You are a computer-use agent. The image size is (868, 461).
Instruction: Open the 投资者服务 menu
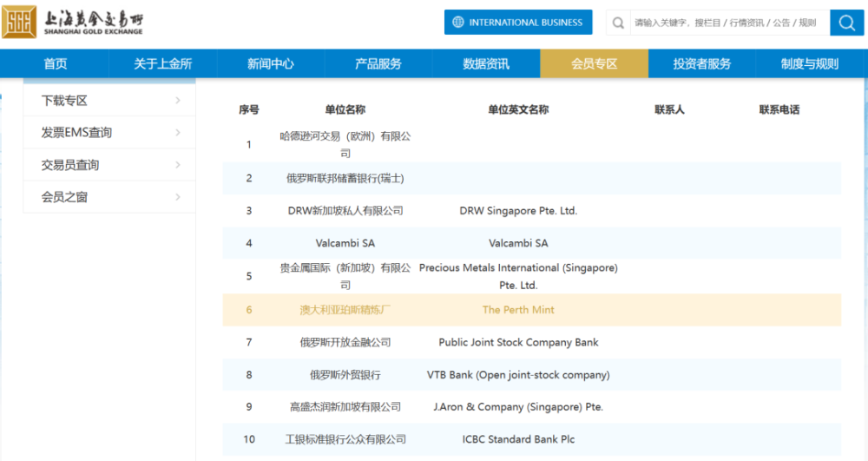[701, 63]
